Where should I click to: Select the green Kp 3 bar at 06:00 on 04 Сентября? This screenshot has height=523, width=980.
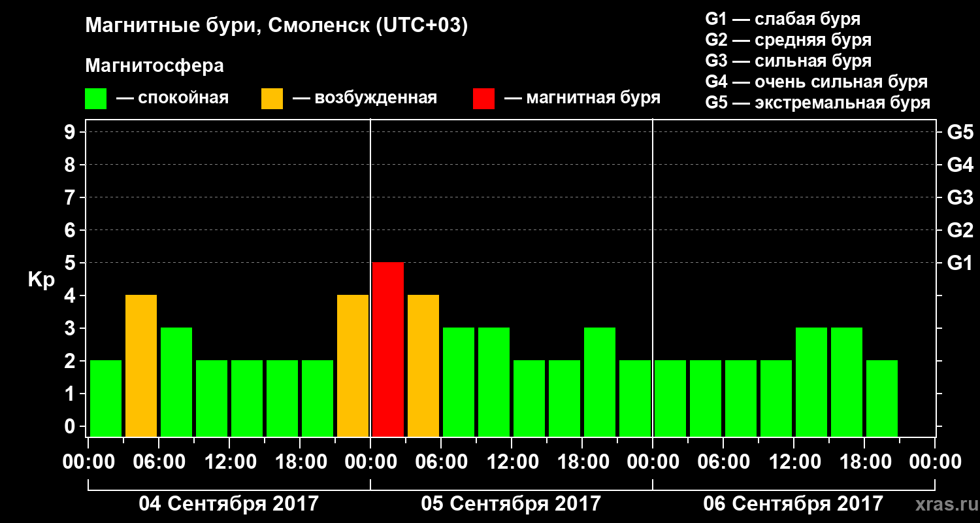(176, 382)
